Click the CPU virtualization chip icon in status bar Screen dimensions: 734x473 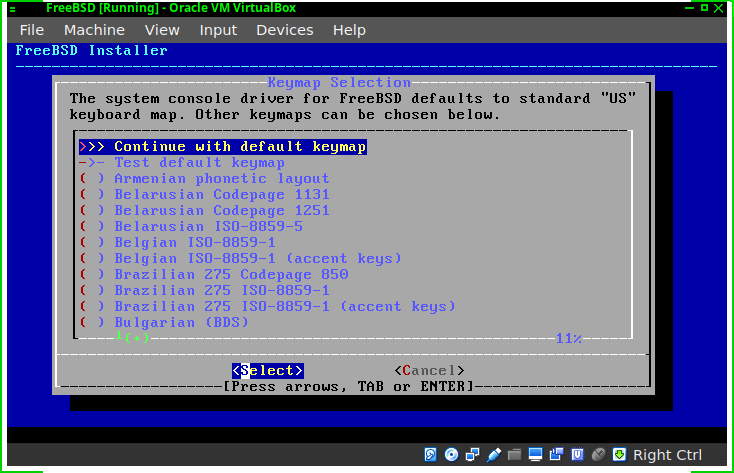coord(577,454)
